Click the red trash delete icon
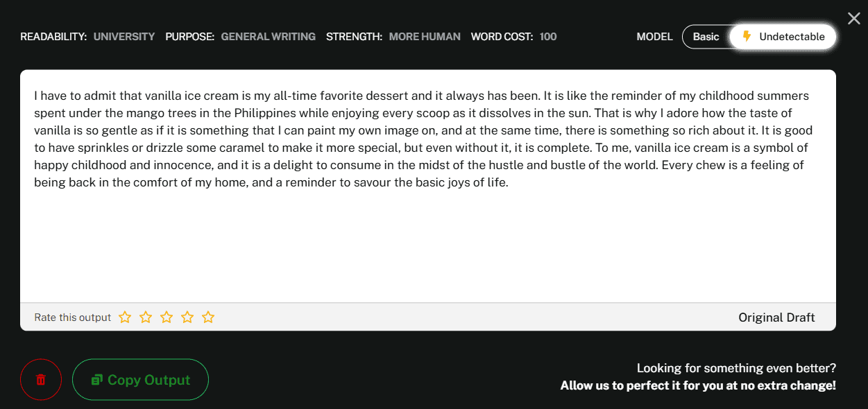Image resolution: width=868 pixels, height=409 pixels. 41,380
